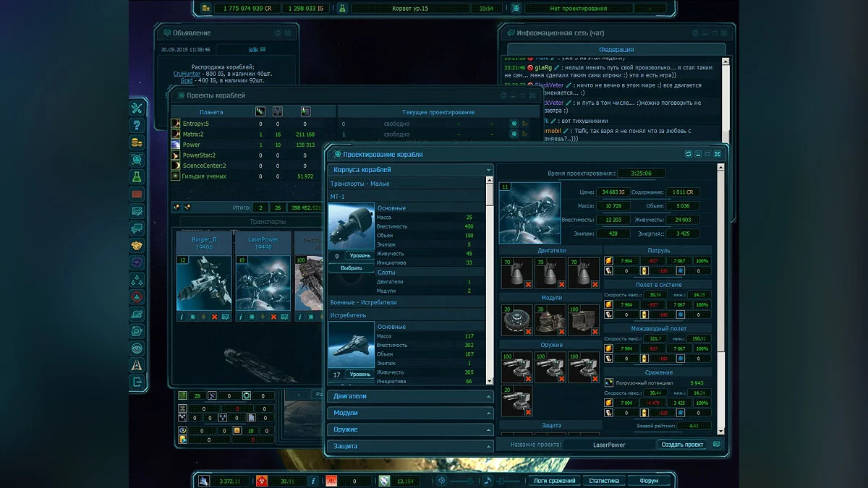The width and height of the screenshot is (868, 488).
Task: Remove the first module in Модули section
Action: 528,332
